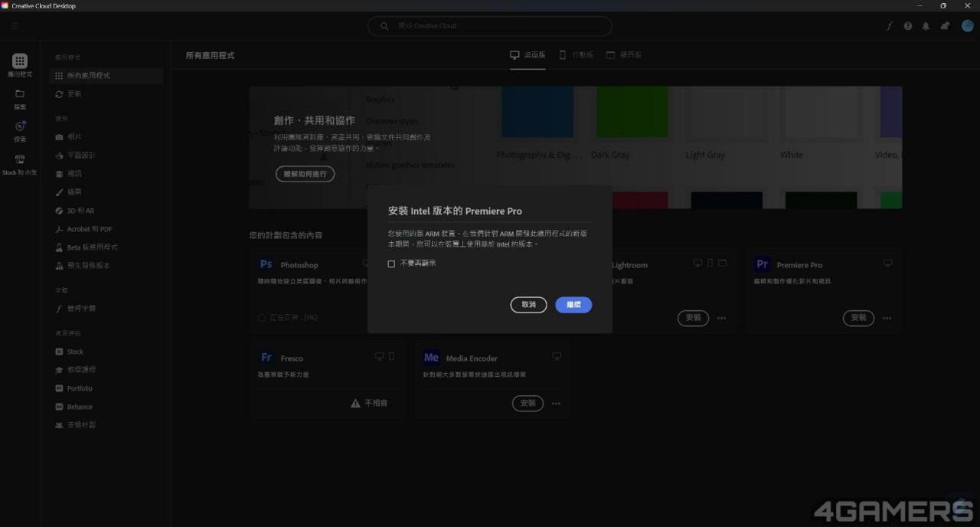
Task: Click 安裝 button on the Lightroom card
Action: click(693, 318)
